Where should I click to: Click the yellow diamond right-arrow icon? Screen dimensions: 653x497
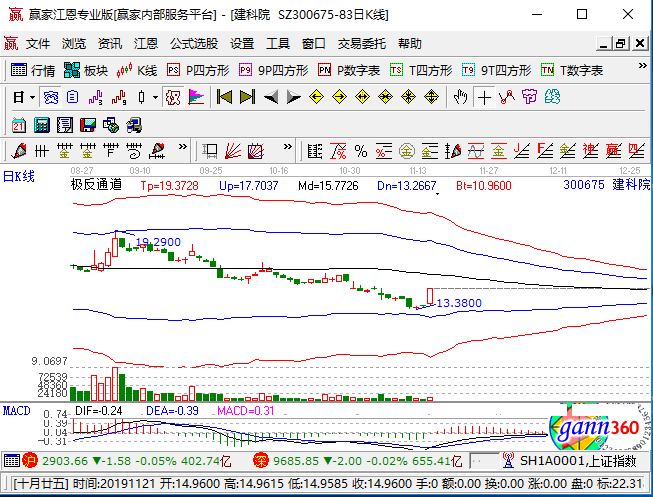pyautogui.click(x=339, y=97)
